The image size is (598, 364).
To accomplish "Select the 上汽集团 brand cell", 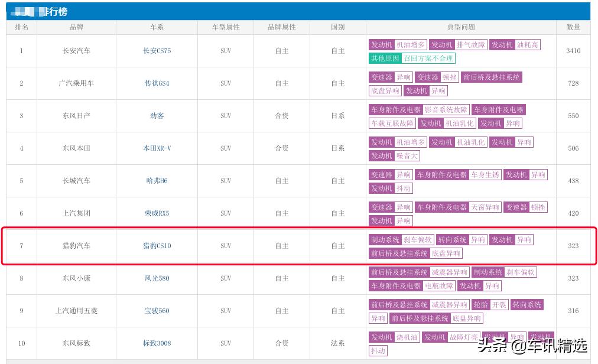I will [x=76, y=213].
